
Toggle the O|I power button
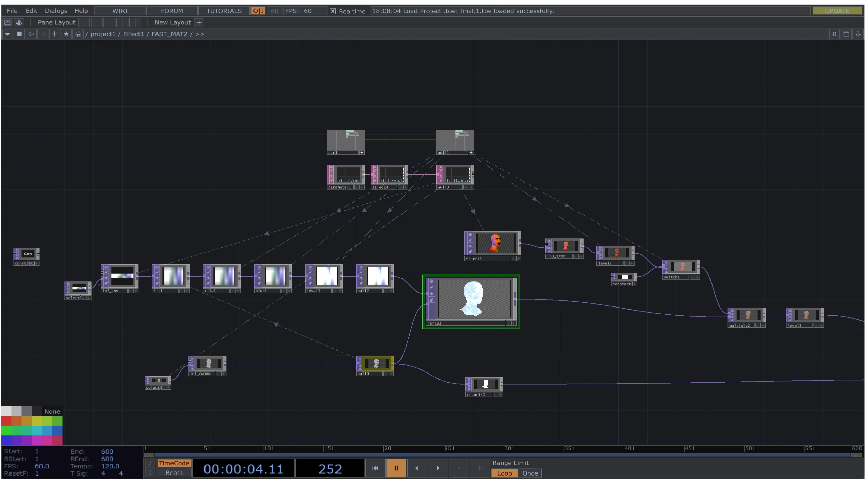(x=258, y=11)
